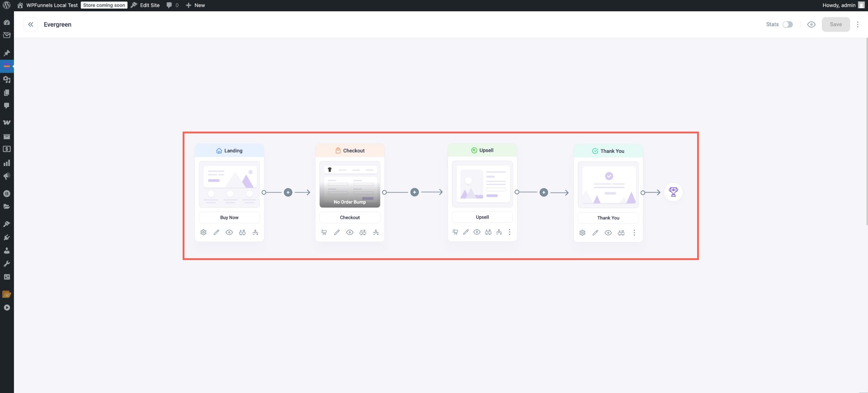Open the New content menu
The height and width of the screenshot is (393, 868).
click(x=195, y=5)
